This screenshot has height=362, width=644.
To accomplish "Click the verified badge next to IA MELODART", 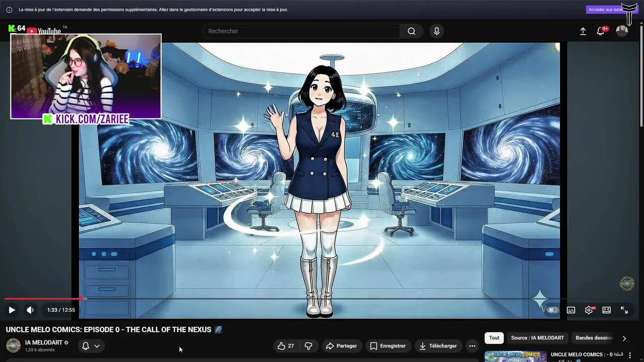I will coord(66,343).
